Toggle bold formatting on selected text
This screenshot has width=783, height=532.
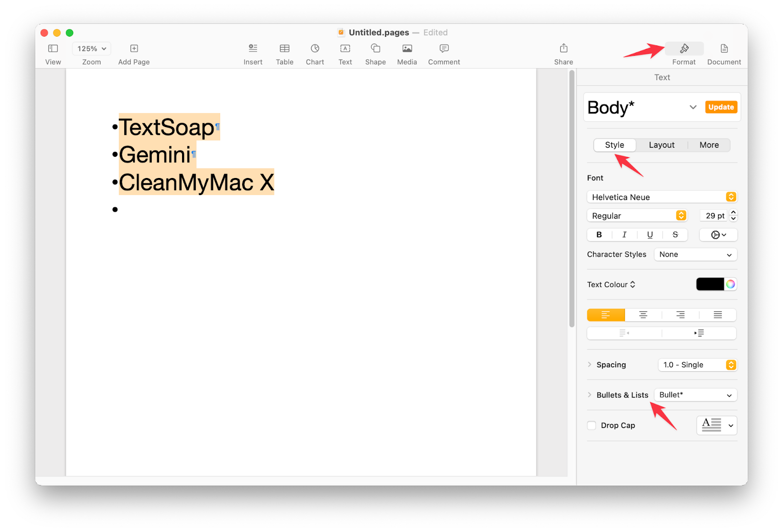tap(599, 235)
